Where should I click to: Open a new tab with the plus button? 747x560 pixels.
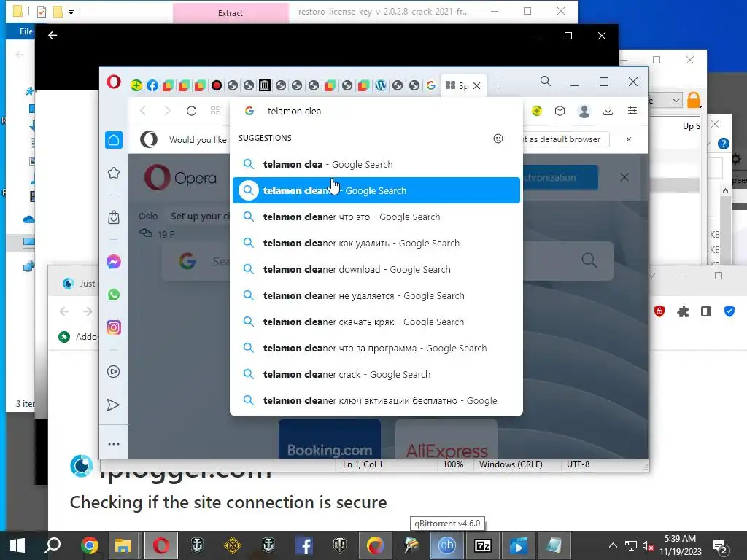click(498, 85)
